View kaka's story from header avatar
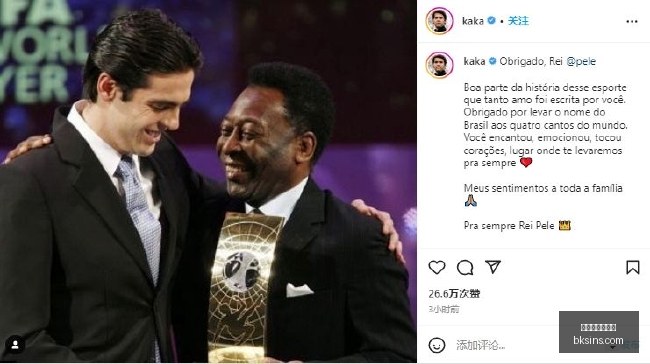This screenshot has width=650, height=364. pos(439,21)
